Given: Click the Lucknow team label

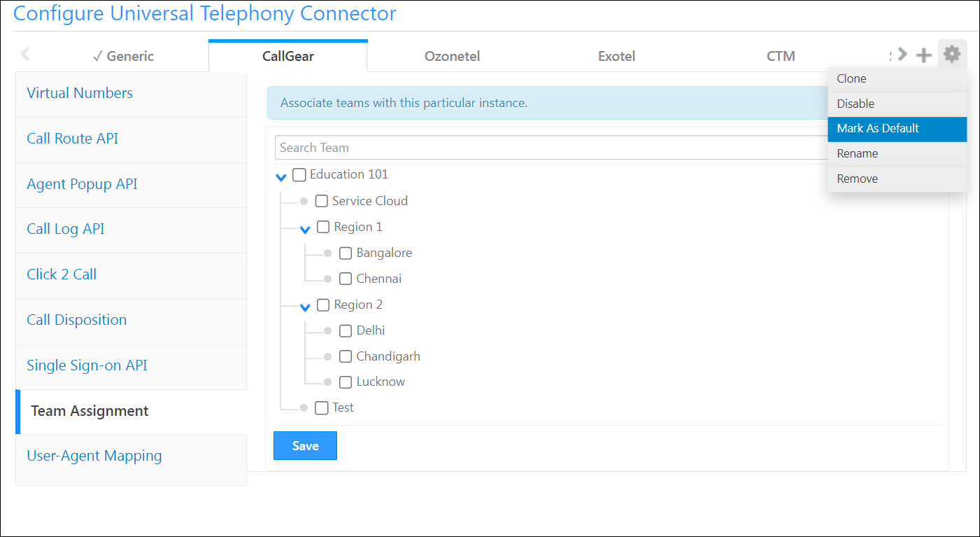Looking at the screenshot, I should point(381,382).
